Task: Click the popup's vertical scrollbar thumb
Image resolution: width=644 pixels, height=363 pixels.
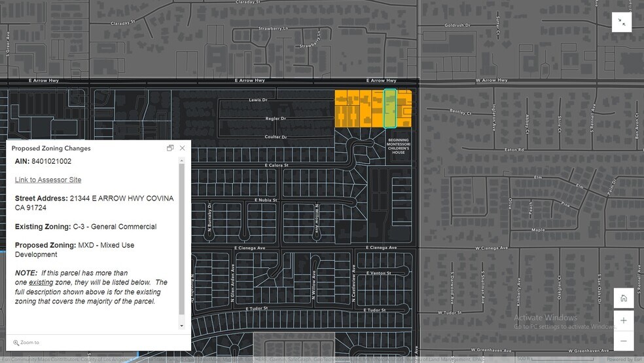Action: tap(182, 239)
